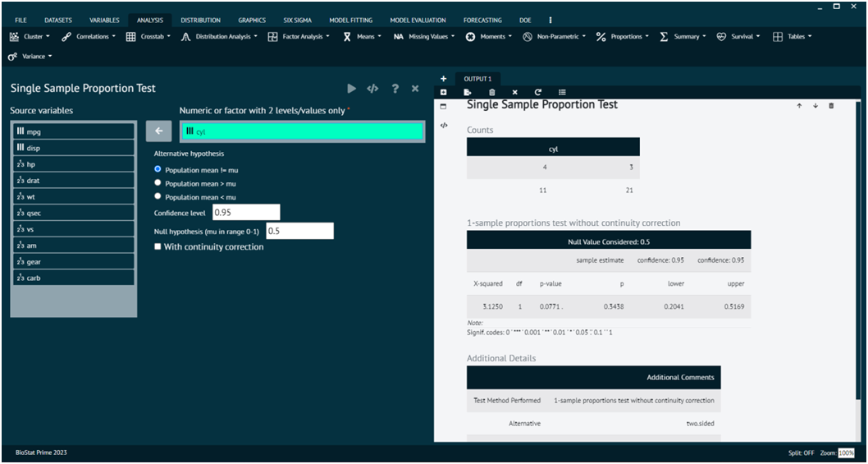Switch to the DATASETS tab

point(58,20)
